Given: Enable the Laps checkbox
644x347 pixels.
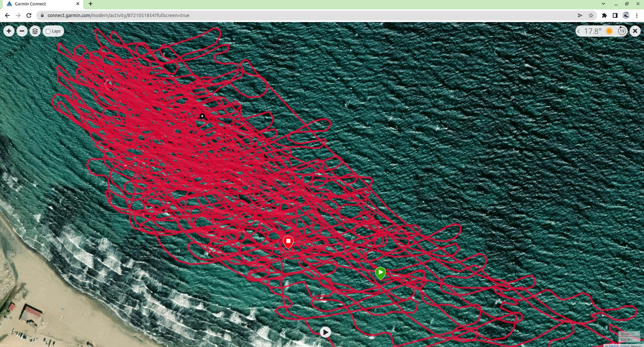Looking at the screenshot, I should 48,31.
